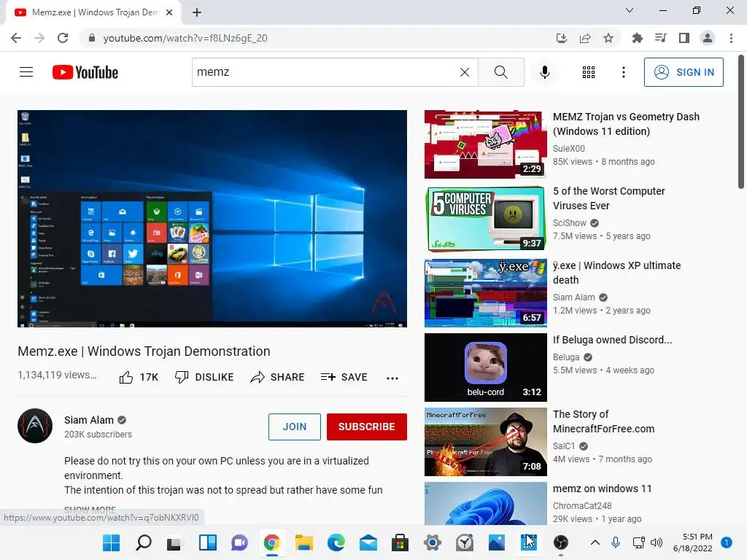Open volume control in system tray
This screenshot has width=747, height=560.
tap(657, 542)
